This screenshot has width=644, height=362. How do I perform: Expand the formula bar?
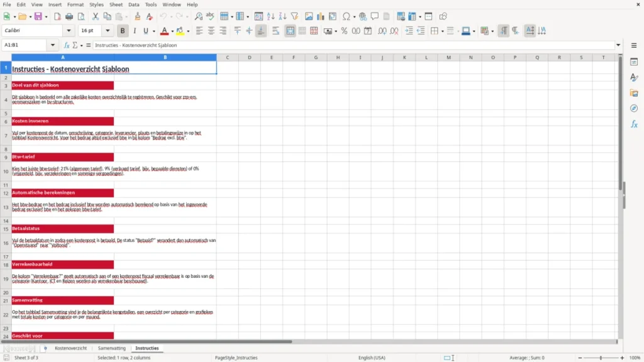pos(618,45)
